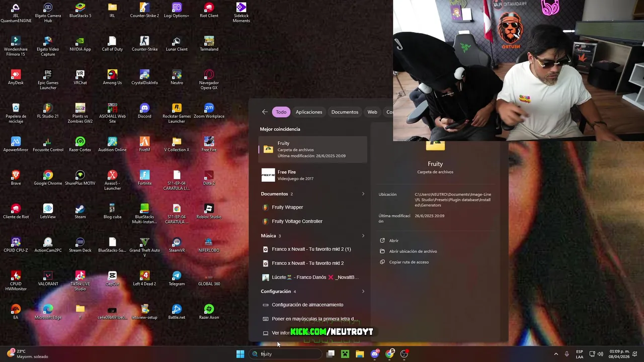Image resolution: width=644 pixels, height=362 pixels.
Task: Open Configuración de almacenamiento setting
Action: 312,305
